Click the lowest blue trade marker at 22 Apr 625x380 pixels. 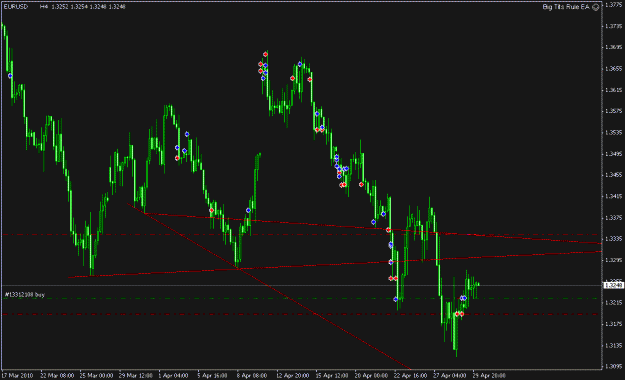pyautogui.click(x=395, y=299)
